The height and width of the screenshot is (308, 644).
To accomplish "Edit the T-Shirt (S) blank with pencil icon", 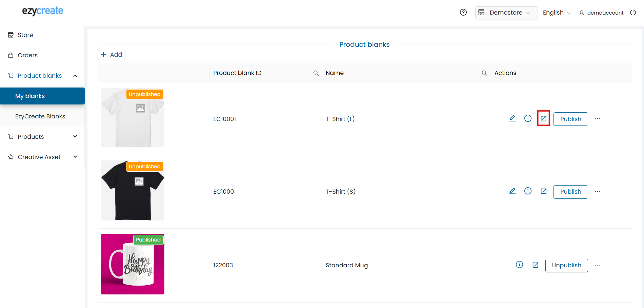I will [x=512, y=191].
